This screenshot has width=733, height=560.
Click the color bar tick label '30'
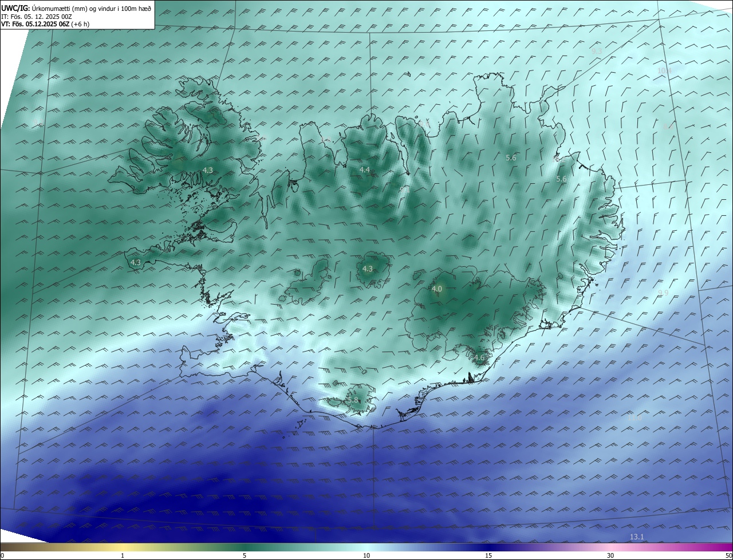point(610,555)
